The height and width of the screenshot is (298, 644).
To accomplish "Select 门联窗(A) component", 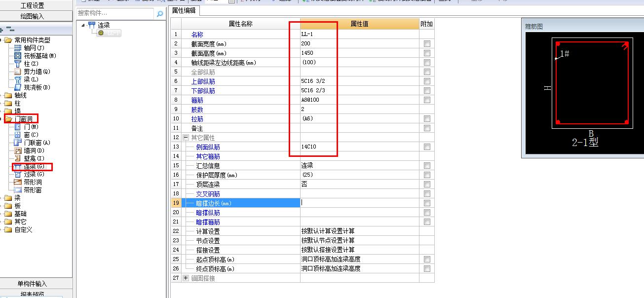I will tap(33, 143).
